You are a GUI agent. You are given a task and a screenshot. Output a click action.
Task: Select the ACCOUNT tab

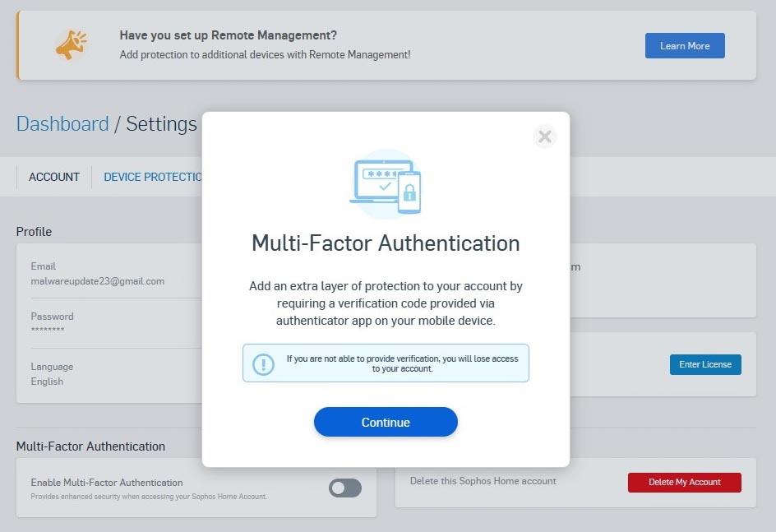(54, 177)
